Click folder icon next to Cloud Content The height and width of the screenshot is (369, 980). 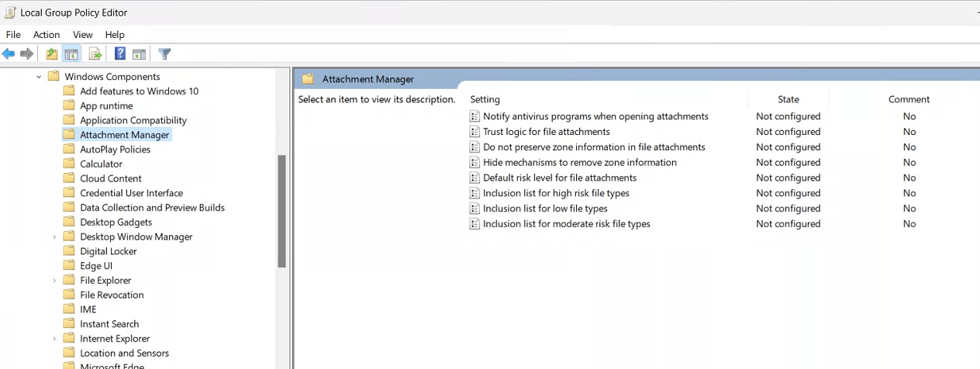[x=69, y=178]
